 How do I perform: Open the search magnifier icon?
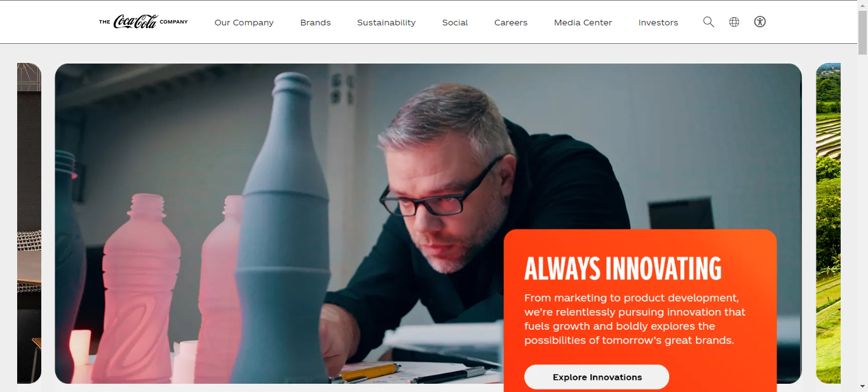(709, 22)
